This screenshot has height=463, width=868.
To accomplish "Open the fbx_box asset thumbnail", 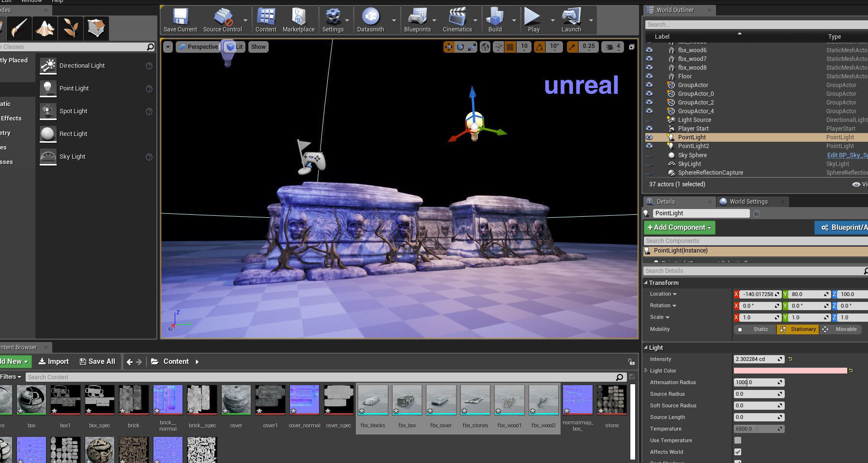I will coord(407,401).
